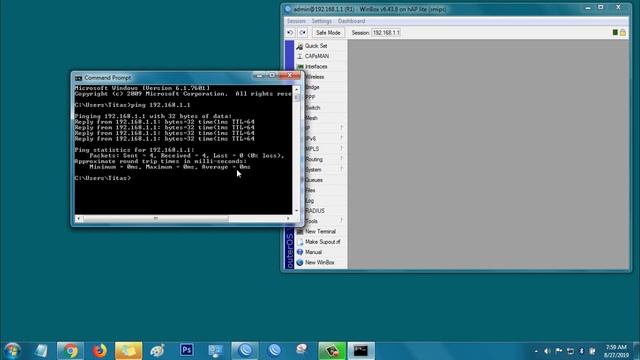The image size is (640, 360).
Task: Click the Command Prompt title bar icon
Action: (78, 78)
